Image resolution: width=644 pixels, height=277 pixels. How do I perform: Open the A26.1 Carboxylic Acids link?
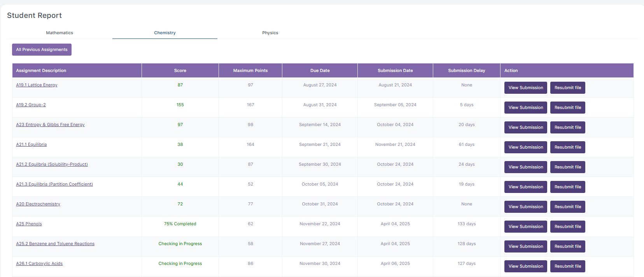[39, 263]
